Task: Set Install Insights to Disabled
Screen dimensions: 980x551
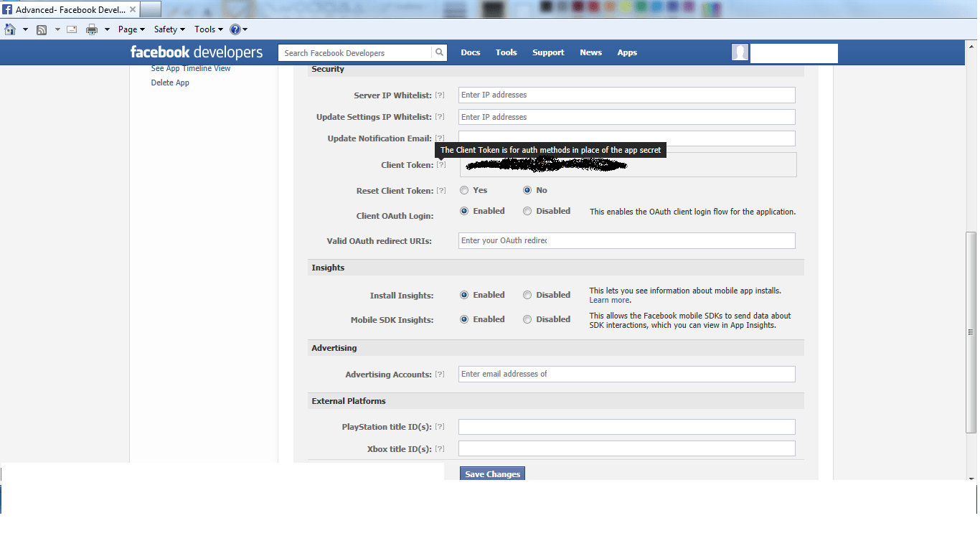Action: coord(527,295)
